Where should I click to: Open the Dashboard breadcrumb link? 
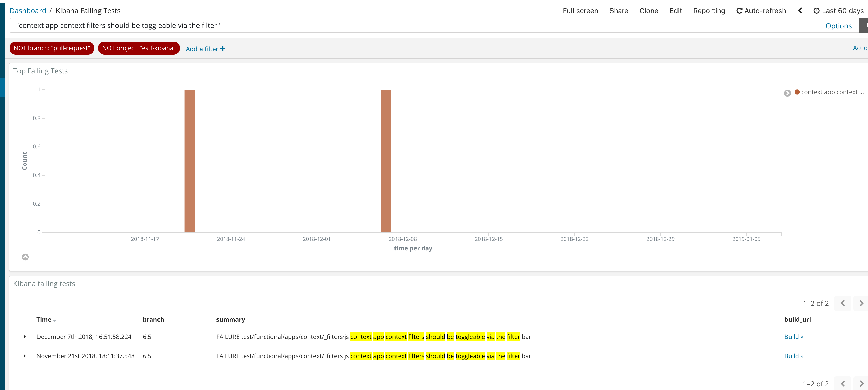tap(28, 10)
